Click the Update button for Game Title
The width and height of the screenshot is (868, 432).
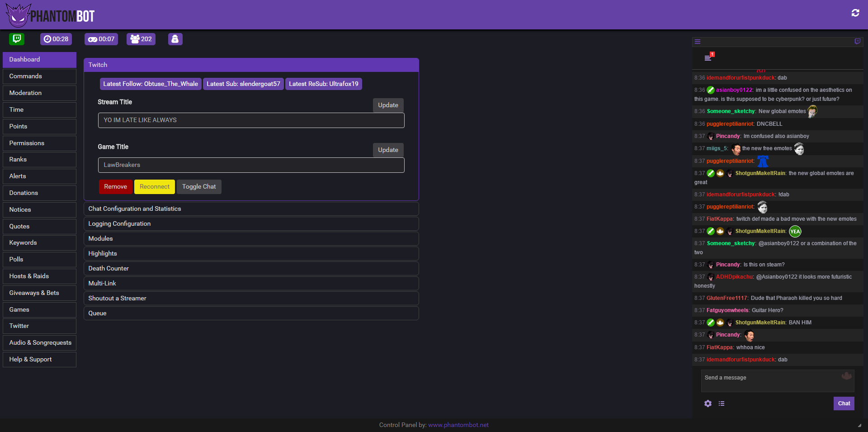point(388,150)
